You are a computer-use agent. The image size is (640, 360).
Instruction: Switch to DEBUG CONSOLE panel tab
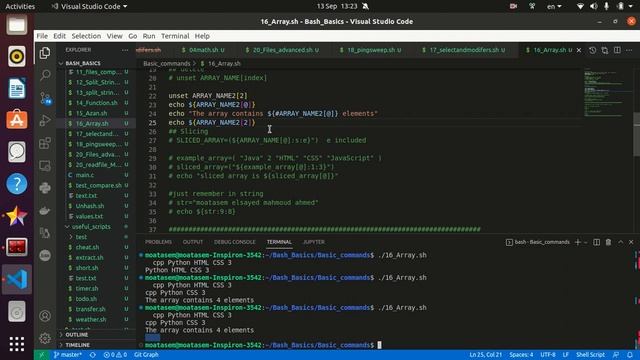235,242
